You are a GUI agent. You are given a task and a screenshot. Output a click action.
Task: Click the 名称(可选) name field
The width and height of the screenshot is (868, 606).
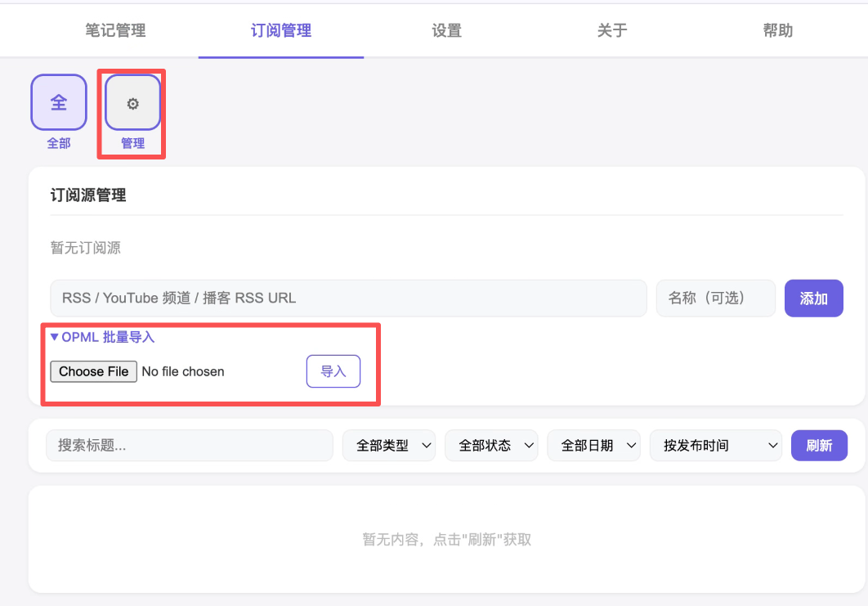click(x=715, y=299)
